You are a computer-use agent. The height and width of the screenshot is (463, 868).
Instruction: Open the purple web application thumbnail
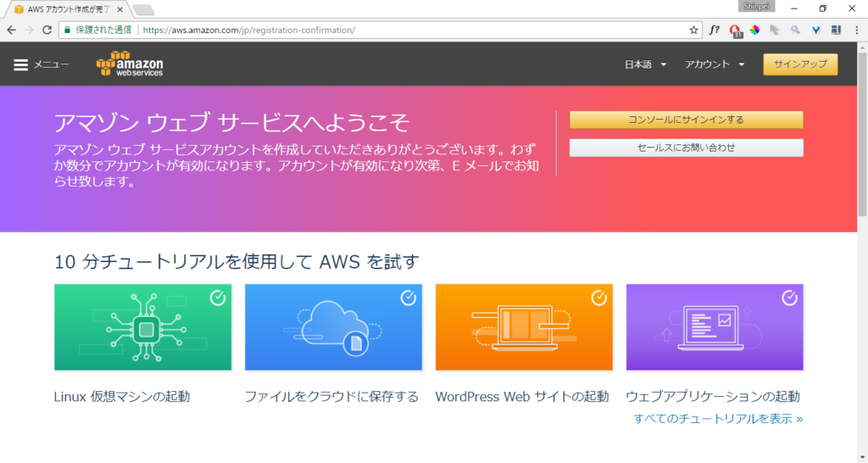pos(714,327)
